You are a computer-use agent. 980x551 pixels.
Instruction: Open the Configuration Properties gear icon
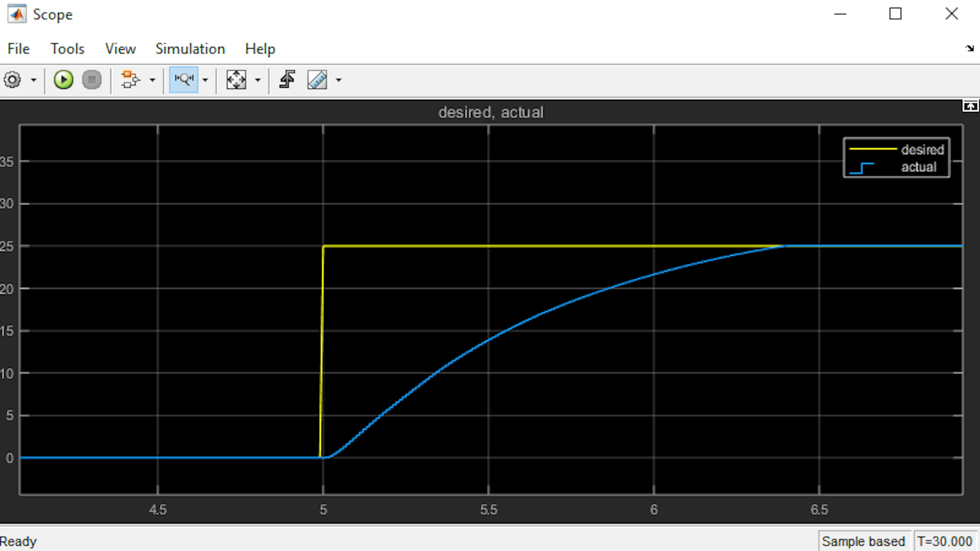pyautogui.click(x=12, y=80)
